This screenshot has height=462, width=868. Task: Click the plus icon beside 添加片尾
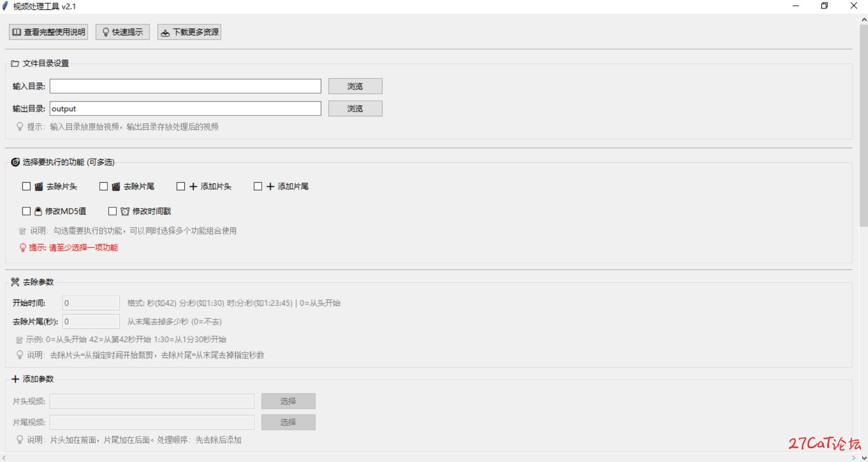pyautogui.click(x=270, y=187)
